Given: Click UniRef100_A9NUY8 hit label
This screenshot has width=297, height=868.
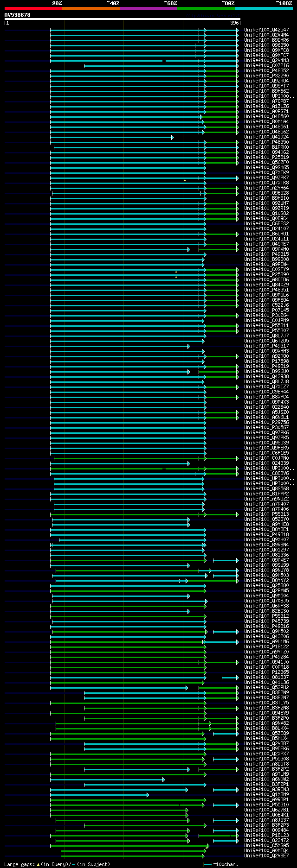Looking at the screenshot, I should pos(266,570).
